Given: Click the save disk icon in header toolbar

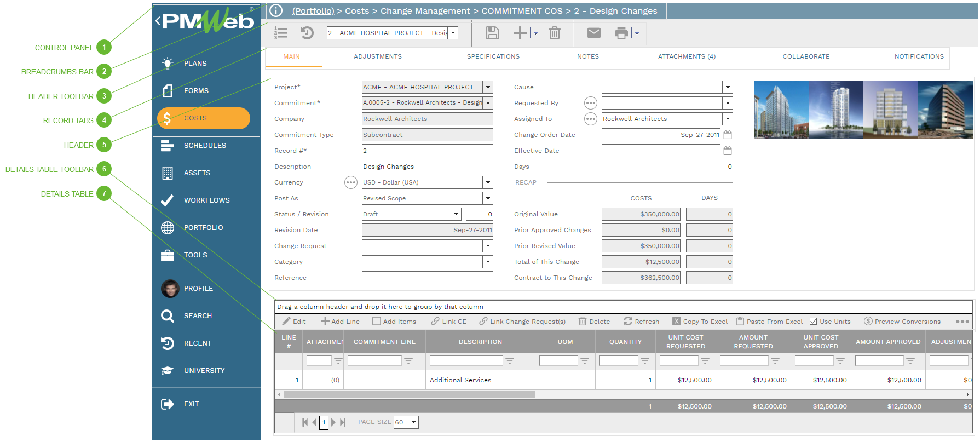Looking at the screenshot, I should [x=492, y=33].
